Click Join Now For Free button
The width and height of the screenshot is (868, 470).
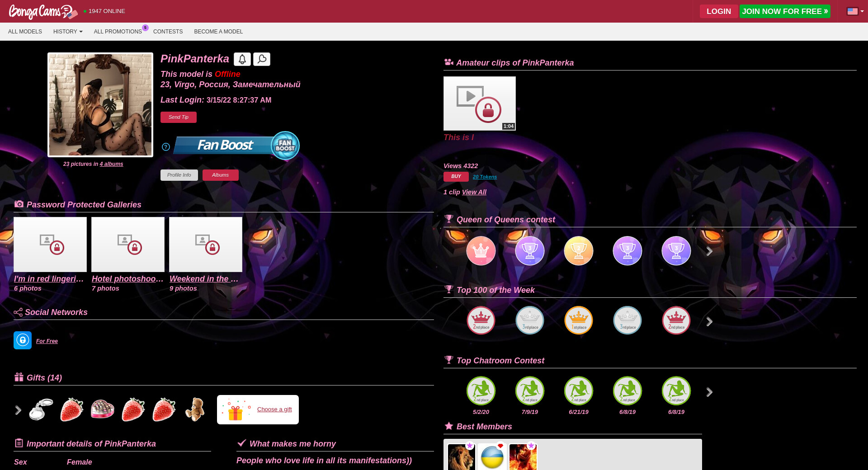point(785,11)
